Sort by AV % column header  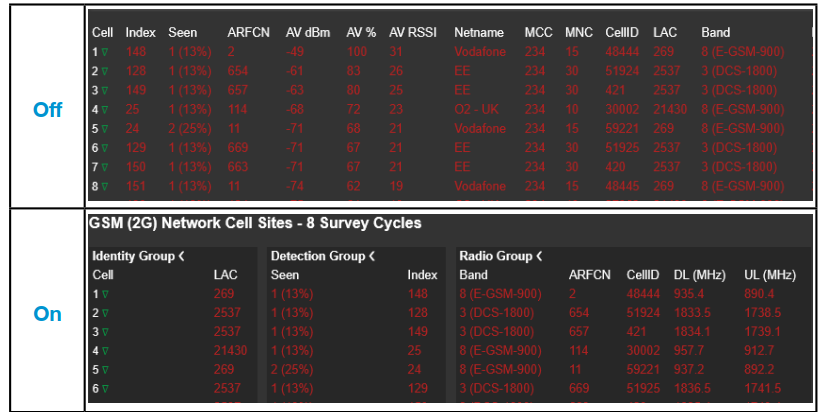coord(361,32)
